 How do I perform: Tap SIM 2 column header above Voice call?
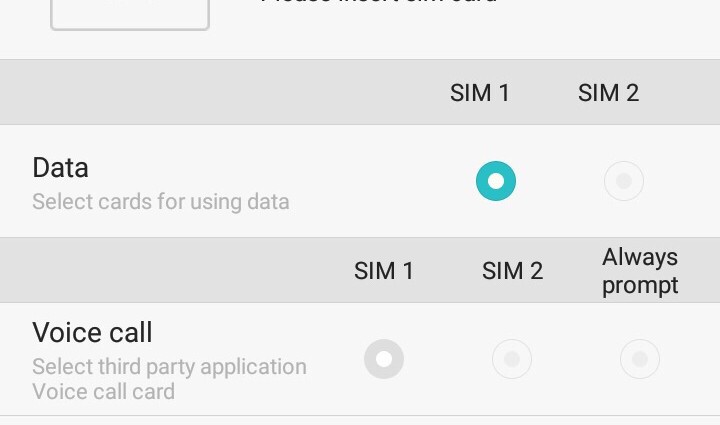[x=512, y=271]
